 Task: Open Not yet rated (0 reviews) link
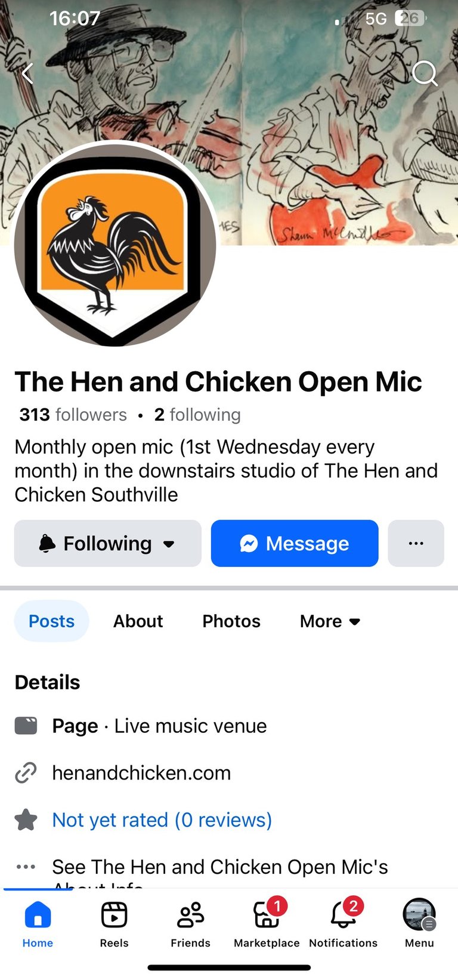pos(162,820)
